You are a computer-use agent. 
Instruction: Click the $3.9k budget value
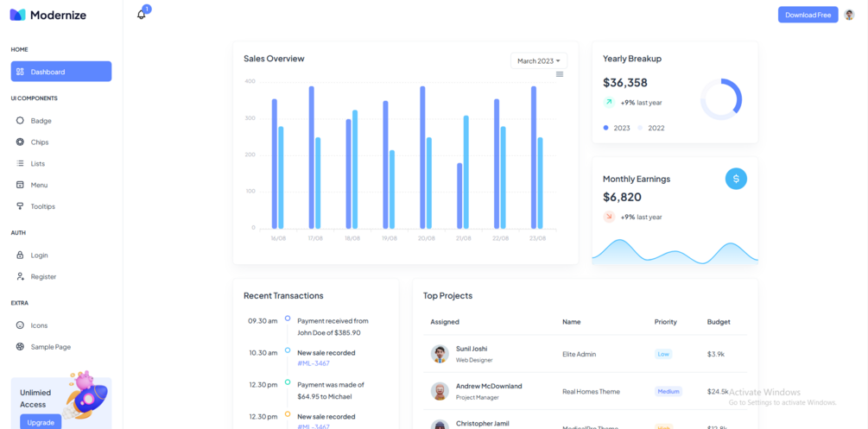coord(716,354)
